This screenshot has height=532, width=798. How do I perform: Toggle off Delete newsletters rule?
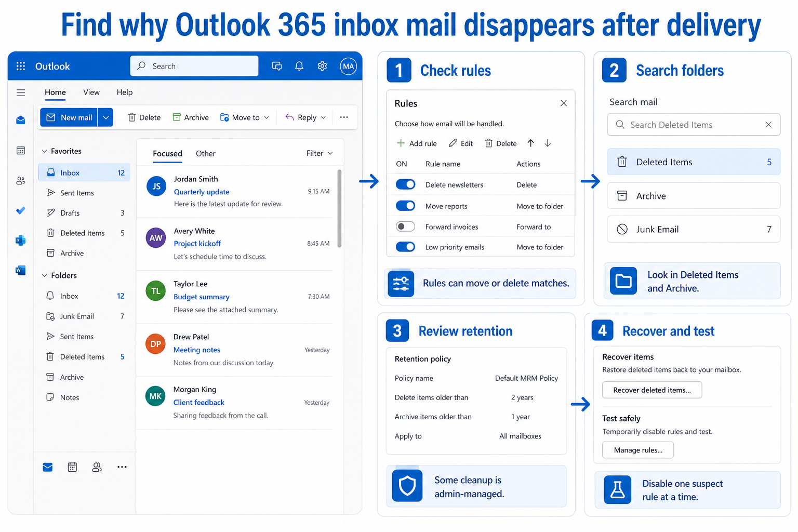click(x=405, y=184)
